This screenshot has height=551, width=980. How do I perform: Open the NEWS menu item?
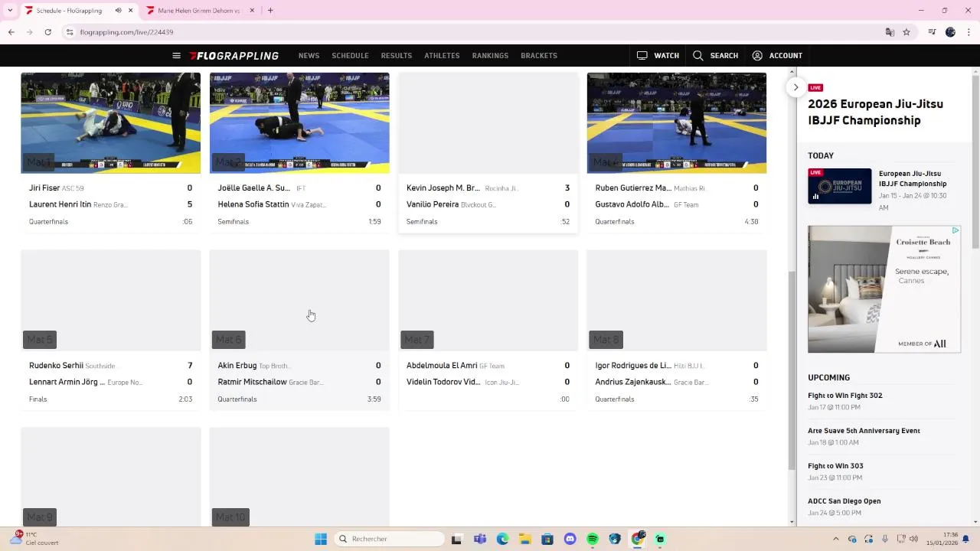[x=309, y=56]
